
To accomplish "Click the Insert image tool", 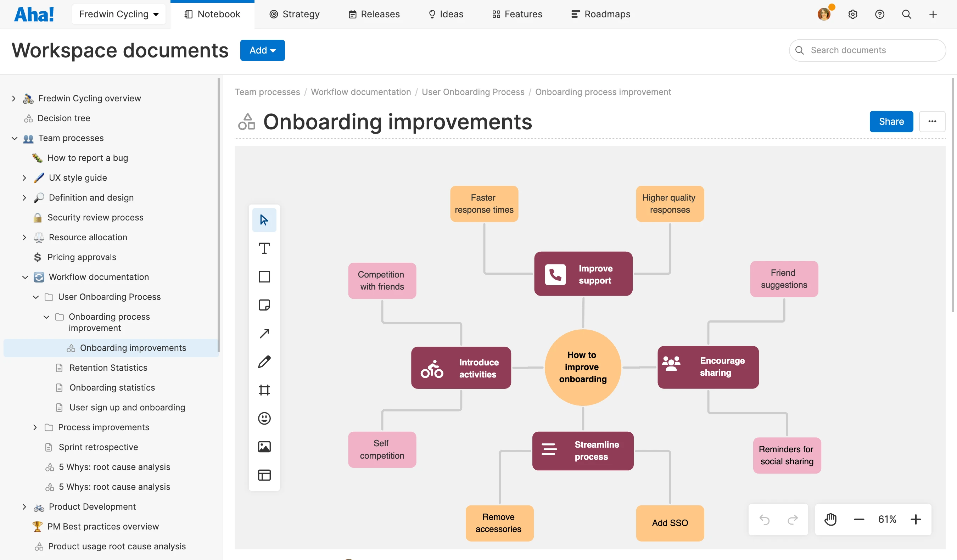I will coord(264,447).
